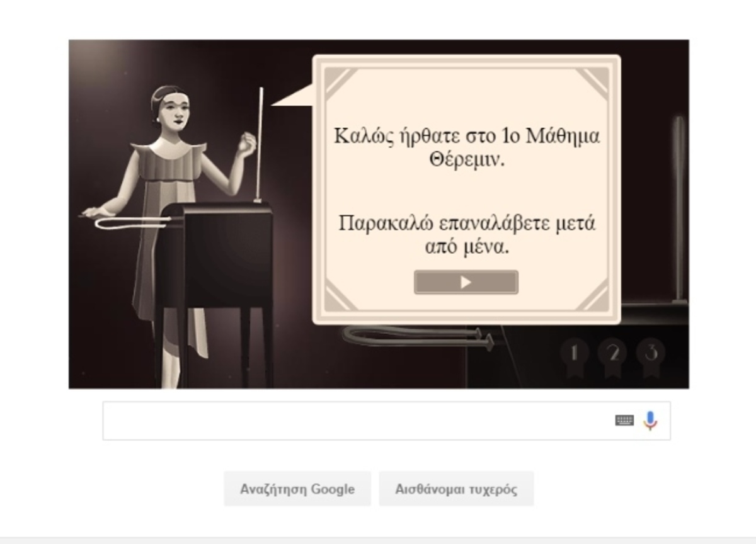Start the theremin lesson with play button
Viewport: 756px width, 544px height.
466,282
